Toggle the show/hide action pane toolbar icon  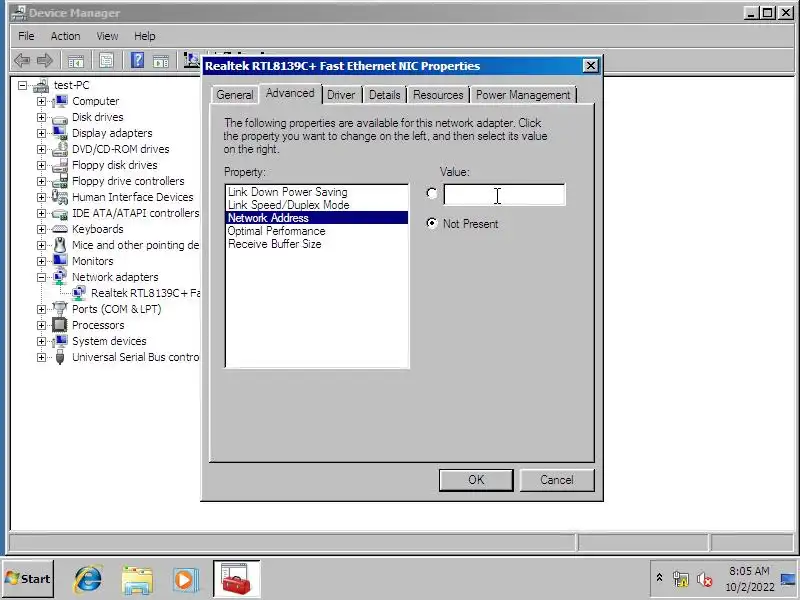(x=161, y=61)
